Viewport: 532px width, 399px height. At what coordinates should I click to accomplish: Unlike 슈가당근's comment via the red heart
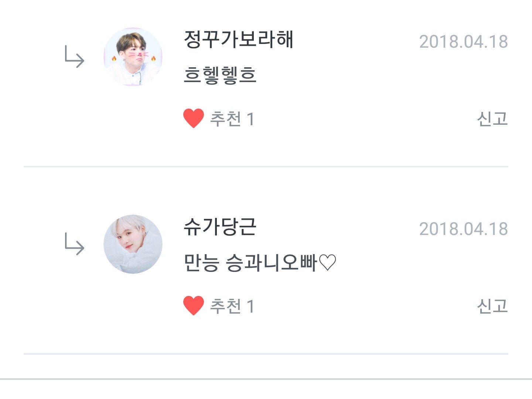[194, 306]
